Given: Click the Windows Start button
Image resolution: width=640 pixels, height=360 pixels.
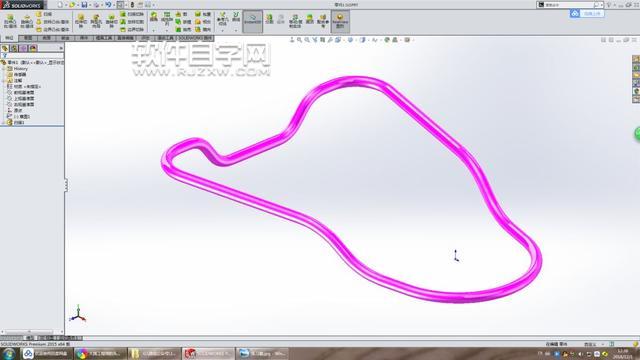Looking at the screenshot, I should pyautogui.click(x=9, y=353).
